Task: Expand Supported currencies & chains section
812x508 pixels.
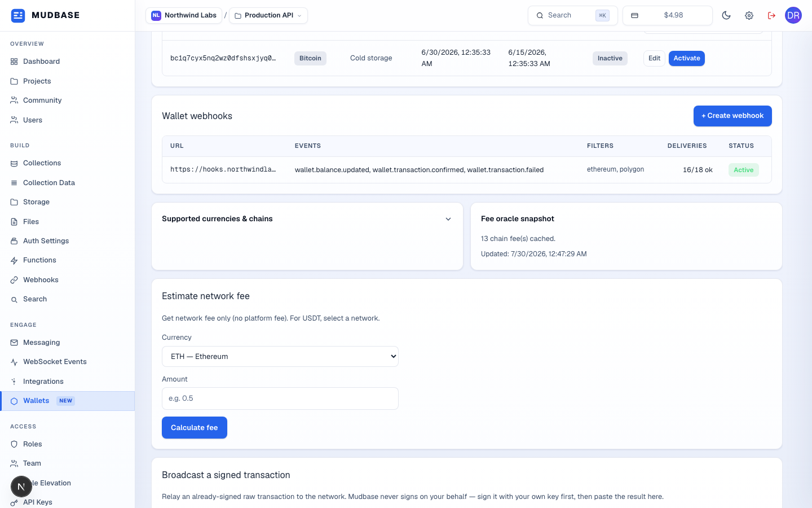Action: (x=307, y=219)
